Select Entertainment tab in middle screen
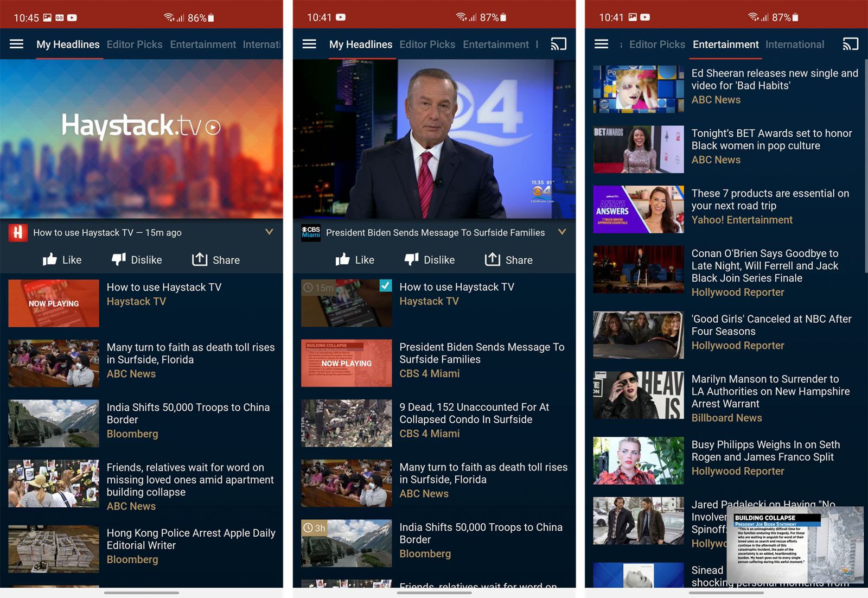Image resolution: width=868 pixels, height=598 pixels. [x=496, y=44]
